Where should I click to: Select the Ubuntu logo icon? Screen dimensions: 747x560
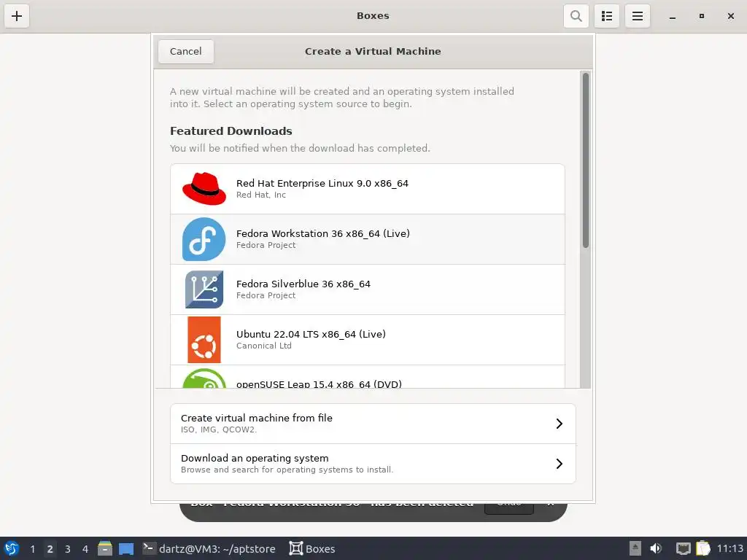204,340
